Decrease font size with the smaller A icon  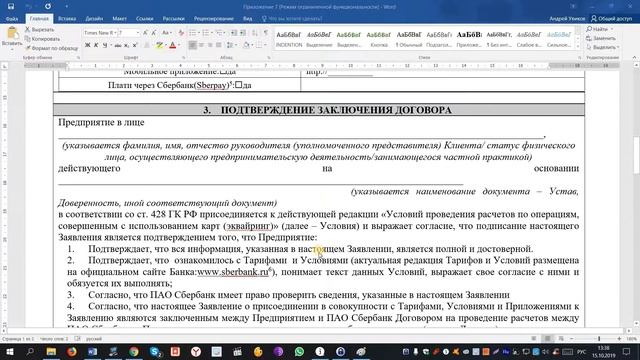point(153,33)
